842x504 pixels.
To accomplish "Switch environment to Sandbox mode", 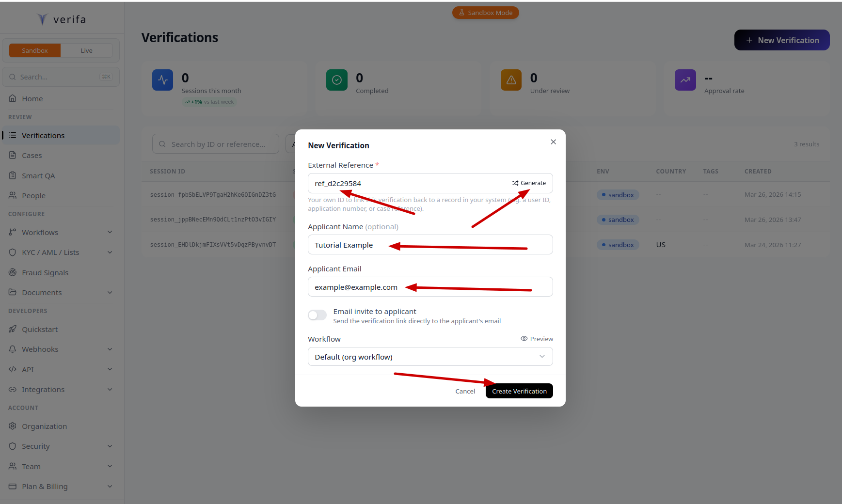I will coord(34,50).
